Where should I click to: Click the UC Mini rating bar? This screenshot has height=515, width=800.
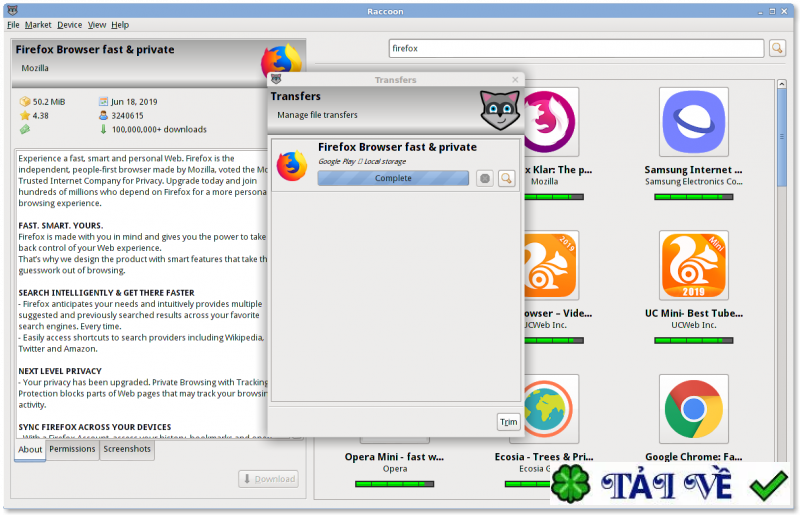click(x=693, y=340)
